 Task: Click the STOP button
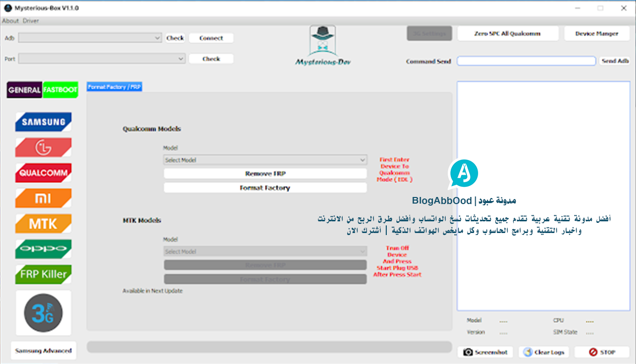click(602, 352)
